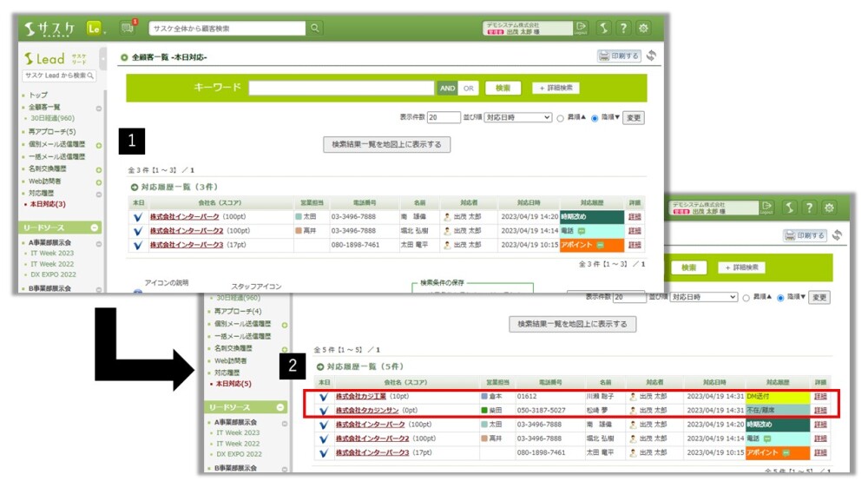This screenshot has height=488, width=868.
Task: Toggle the OR keyword search mode
Action: (469, 89)
